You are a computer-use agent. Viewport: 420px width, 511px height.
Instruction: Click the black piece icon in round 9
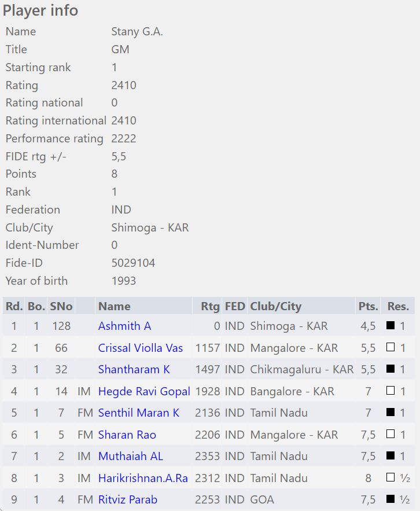pos(390,499)
